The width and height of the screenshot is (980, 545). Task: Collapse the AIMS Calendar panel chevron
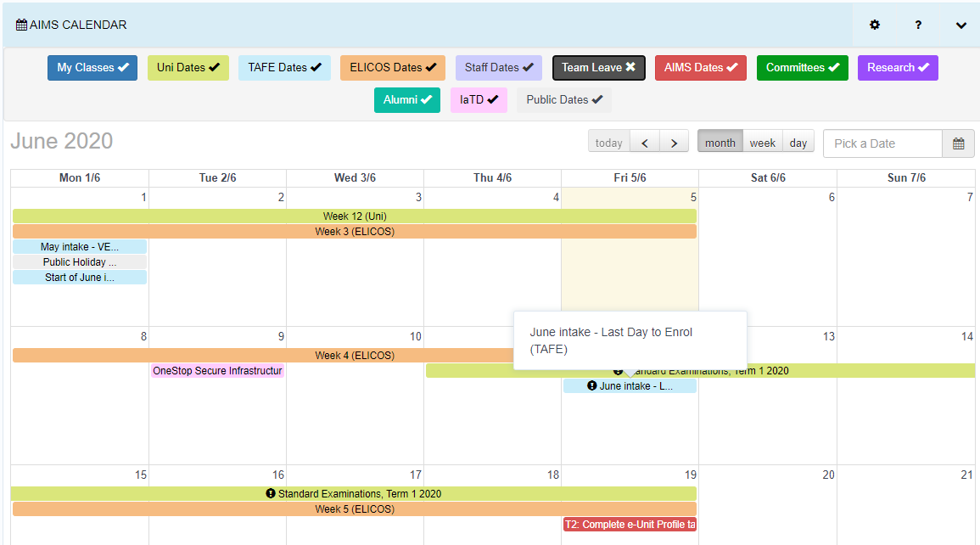(x=960, y=25)
